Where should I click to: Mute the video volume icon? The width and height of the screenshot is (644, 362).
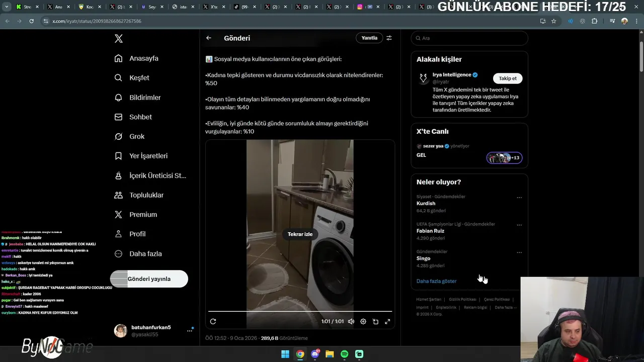[351, 321]
